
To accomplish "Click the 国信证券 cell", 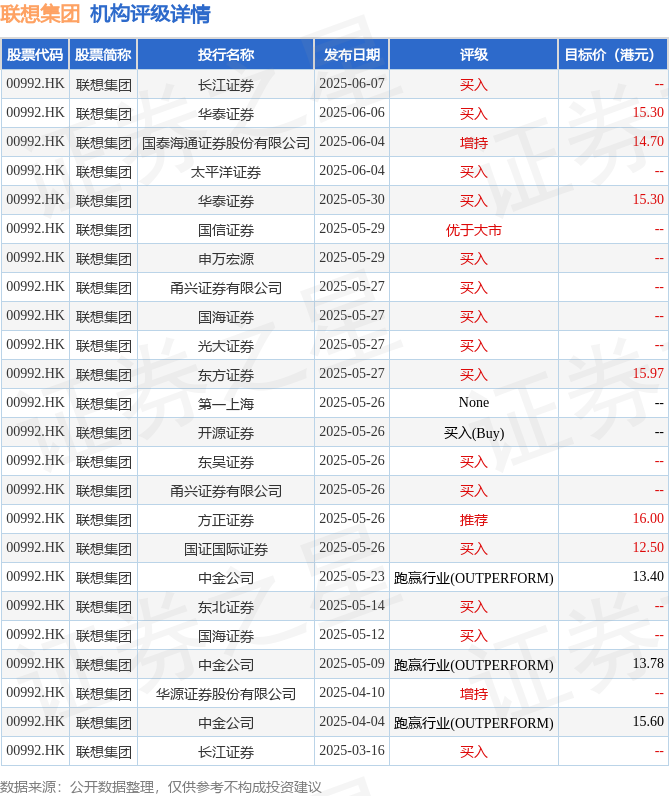I will coord(226,229).
